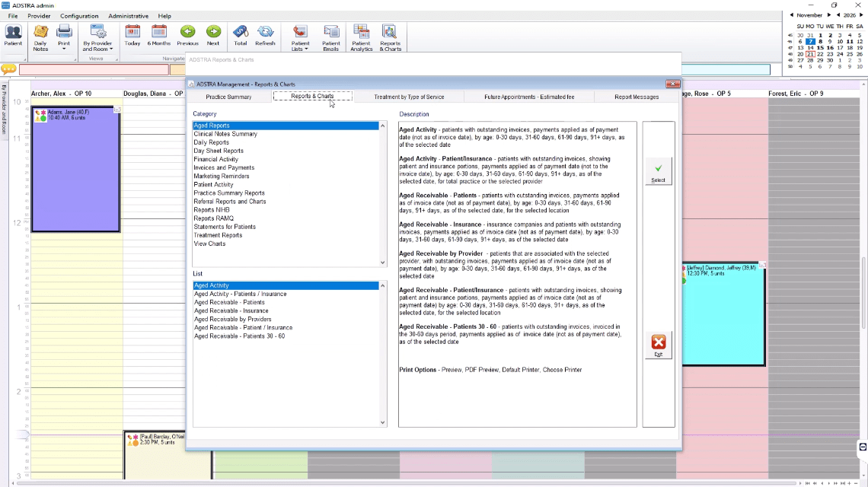Click the red X Exit button

pos(658,345)
